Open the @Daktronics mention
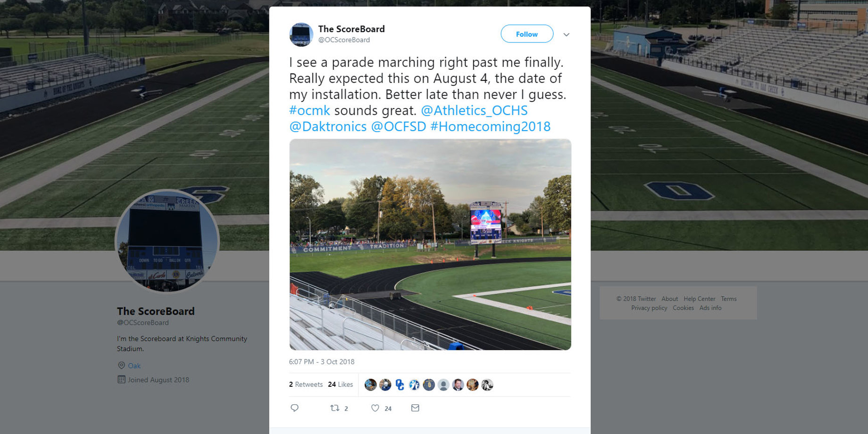868x434 pixels. (x=328, y=126)
